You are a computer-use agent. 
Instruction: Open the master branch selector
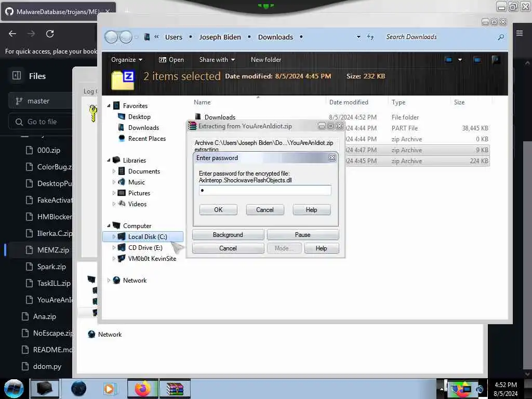pos(40,101)
